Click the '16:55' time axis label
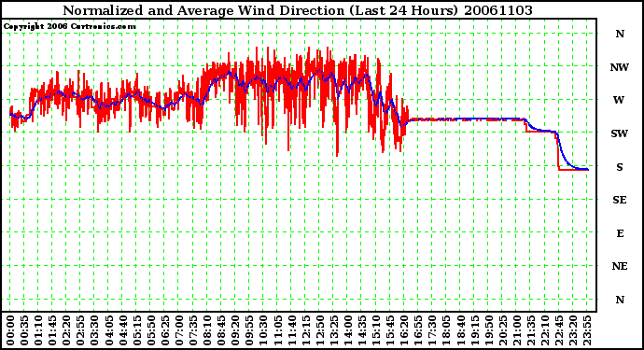Viewport: 644px width, 350px height. coord(418,330)
